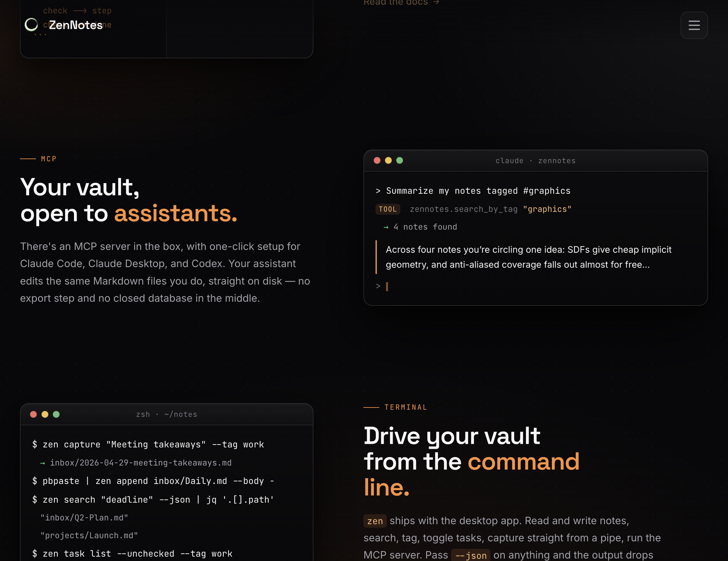Click the MCP server description paragraph

165,272
